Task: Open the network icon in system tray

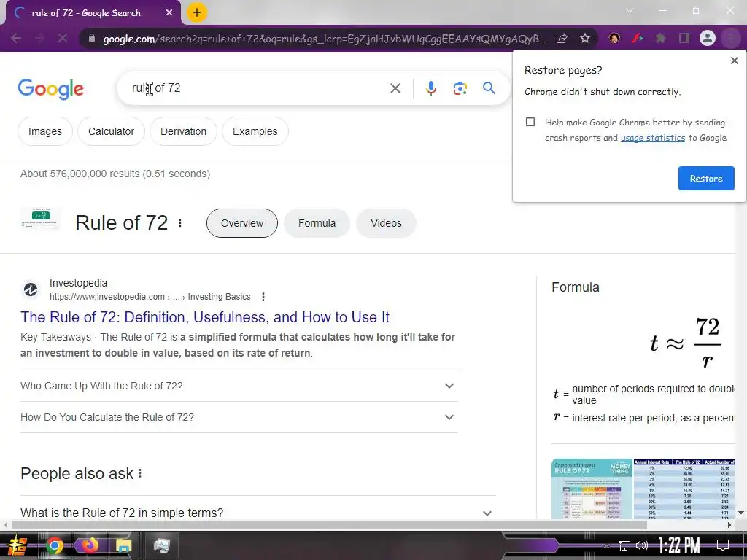Action: point(624,545)
